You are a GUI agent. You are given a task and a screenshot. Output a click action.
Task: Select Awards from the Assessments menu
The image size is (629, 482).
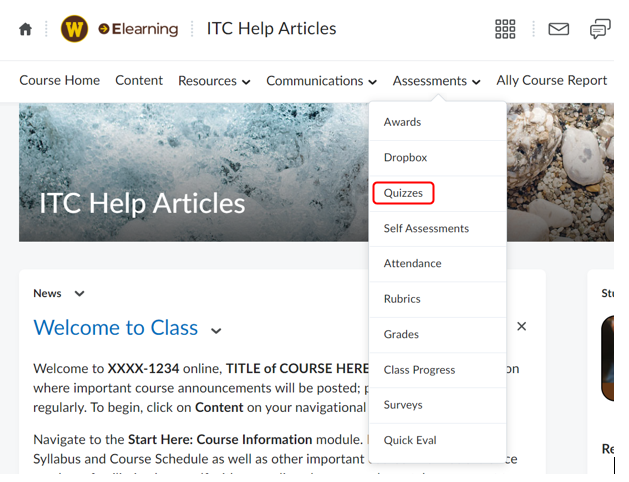coord(438,122)
